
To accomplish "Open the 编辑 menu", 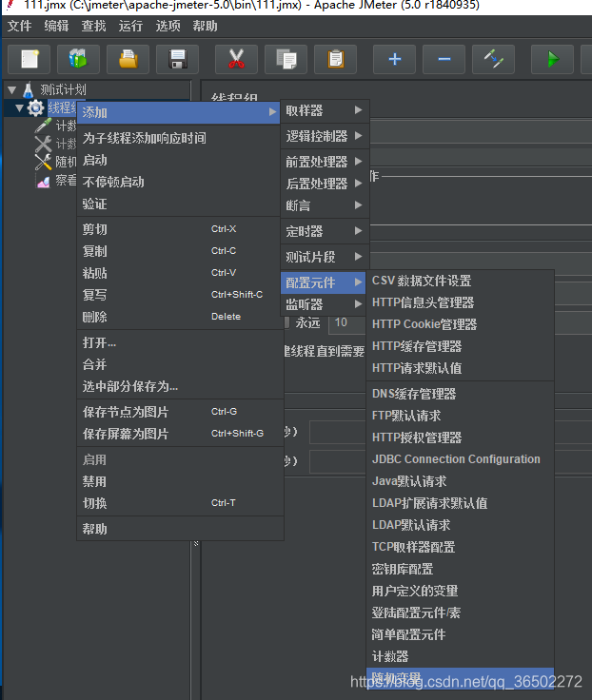I will click(x=56, y=26).
